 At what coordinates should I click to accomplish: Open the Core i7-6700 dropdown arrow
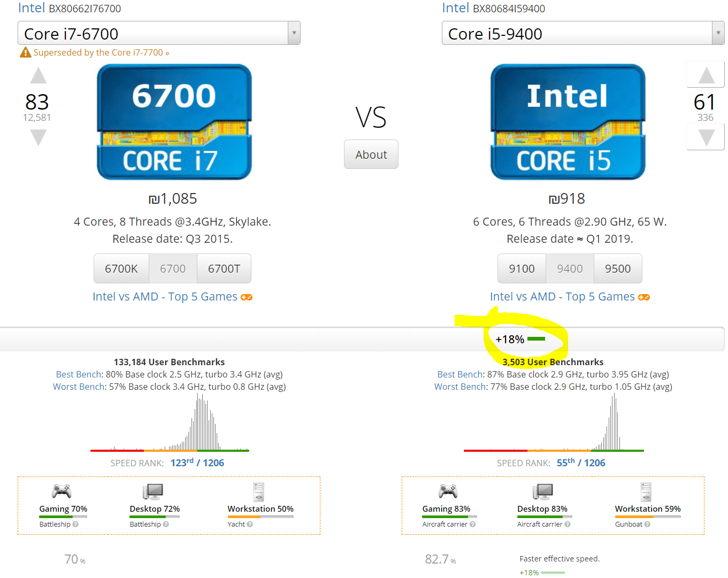pos(294,33)
